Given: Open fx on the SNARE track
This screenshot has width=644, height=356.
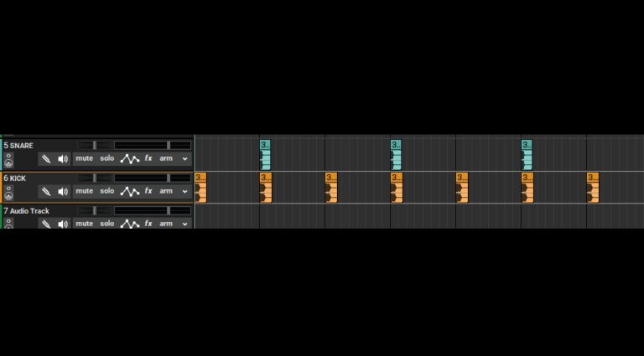Looking at the screenshot, I should pyautogui.click(x=148, y=158).
